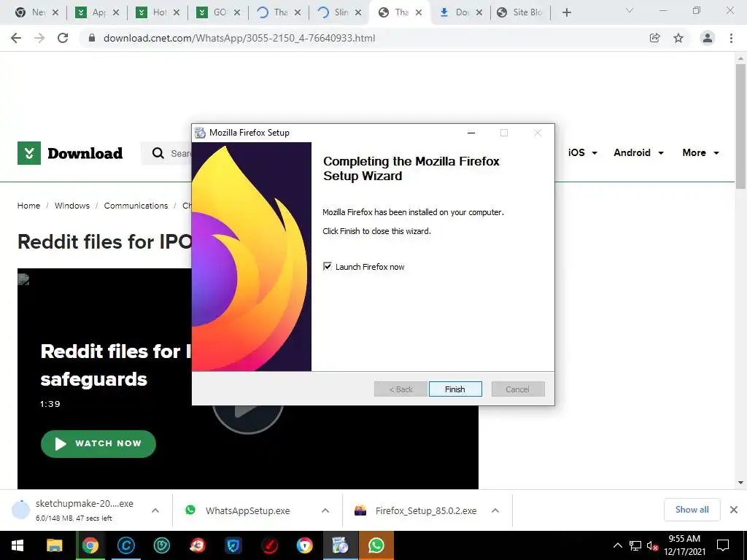Click blue C icon in taskbar
This screenshot has height=560, width=747.
(x=125, y=545)
